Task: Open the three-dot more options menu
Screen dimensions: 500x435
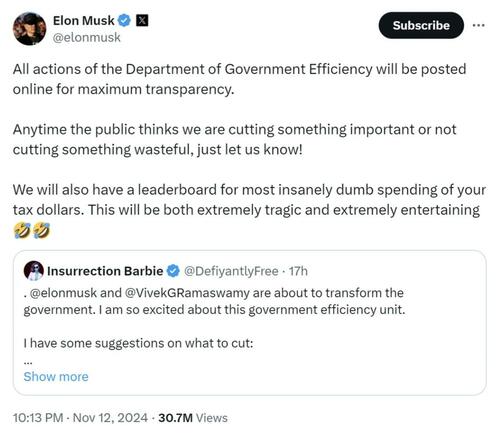Action: (479, 25)
